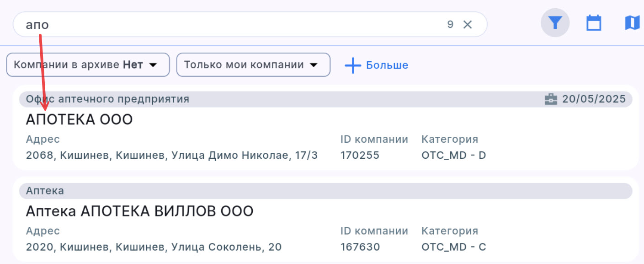
Task: Select the briefcase date marker on АПОТЕКА card
Action: click(x=552, y=98)
